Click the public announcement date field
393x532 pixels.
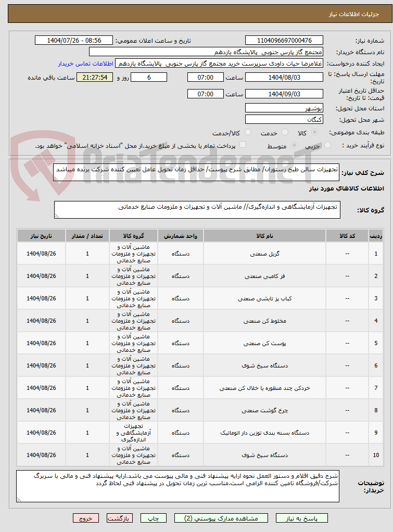[x=73, y=41]
